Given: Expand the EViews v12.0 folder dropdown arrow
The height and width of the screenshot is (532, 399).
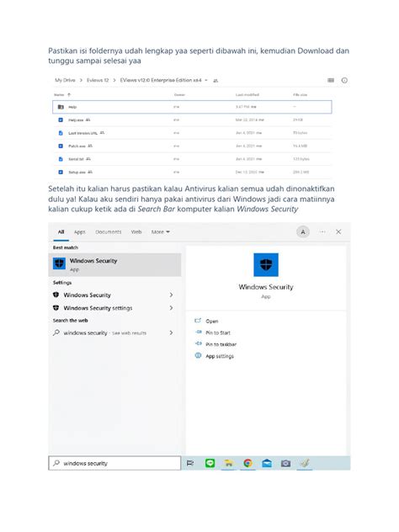Looking at the screenshot, I should 206,81.
